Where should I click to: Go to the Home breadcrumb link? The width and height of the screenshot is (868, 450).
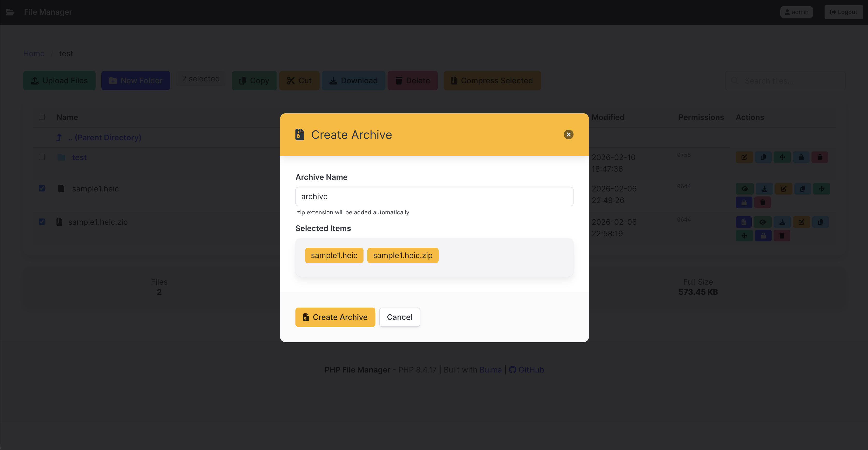point(34,54)
